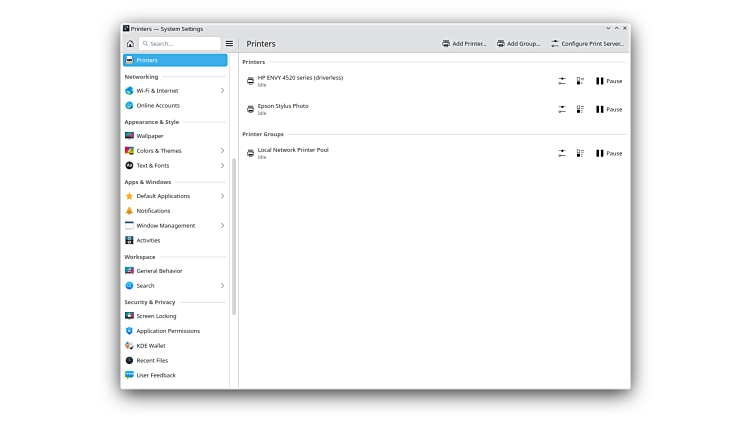Expand Window Management options
This screenshot has height=423, width=752.
[x=222, y=226]
